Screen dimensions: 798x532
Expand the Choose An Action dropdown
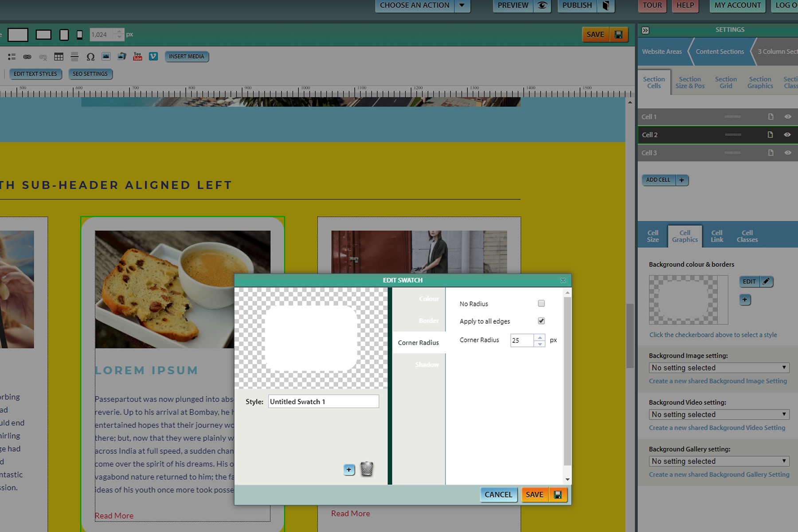click(x=461, y=6)
